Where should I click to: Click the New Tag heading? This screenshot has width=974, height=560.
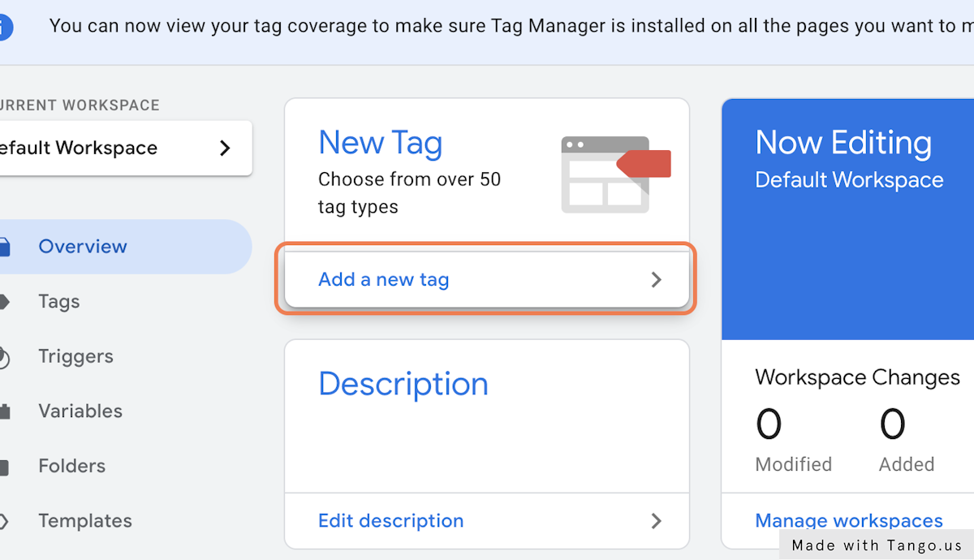point(381,143)
